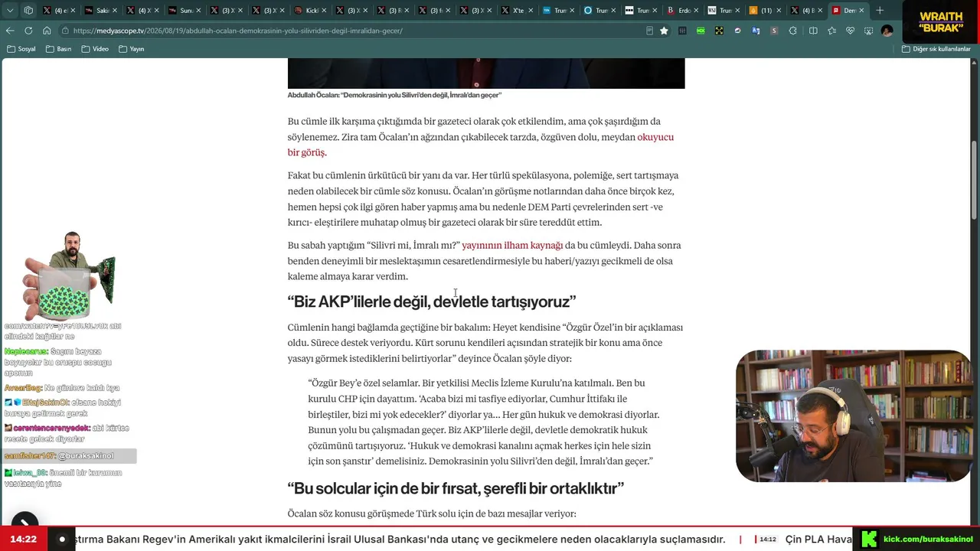
Task: Click the Abdullah Öcalan image caption text
Action: [394, 95]
